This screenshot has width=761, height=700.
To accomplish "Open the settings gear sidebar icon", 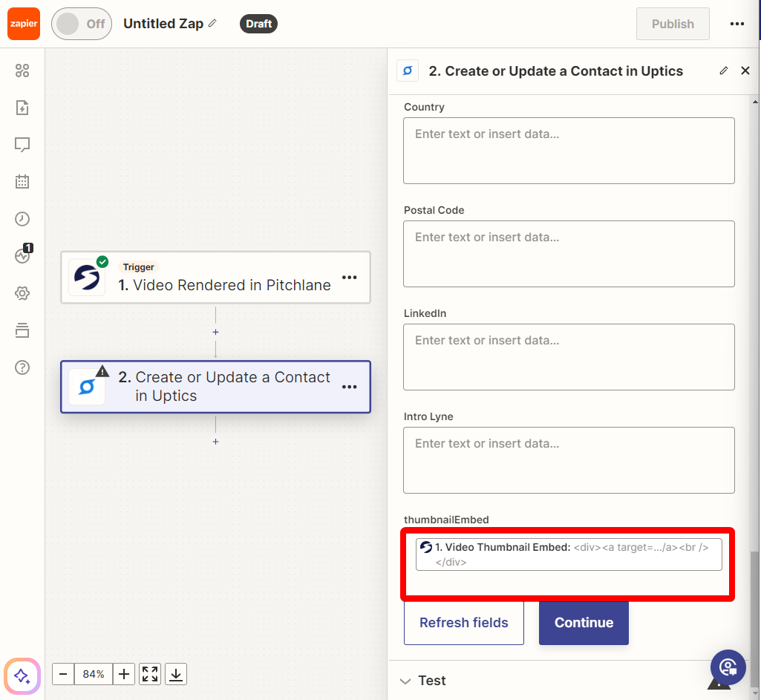I will point(22,293).
